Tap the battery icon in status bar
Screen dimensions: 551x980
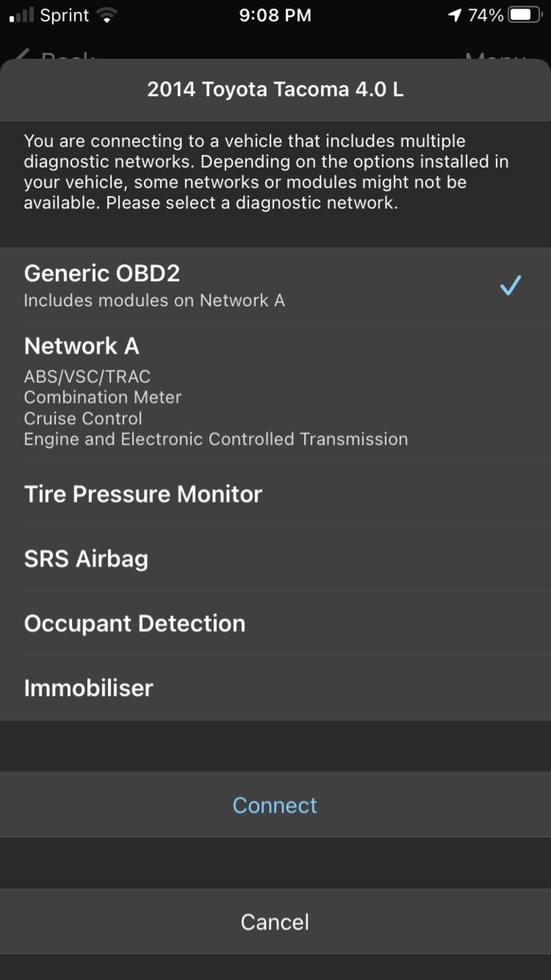(525, 15)
